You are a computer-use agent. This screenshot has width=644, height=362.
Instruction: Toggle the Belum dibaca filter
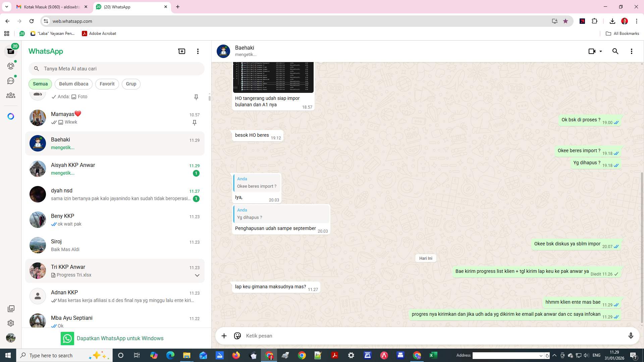[x=73, y=84]
